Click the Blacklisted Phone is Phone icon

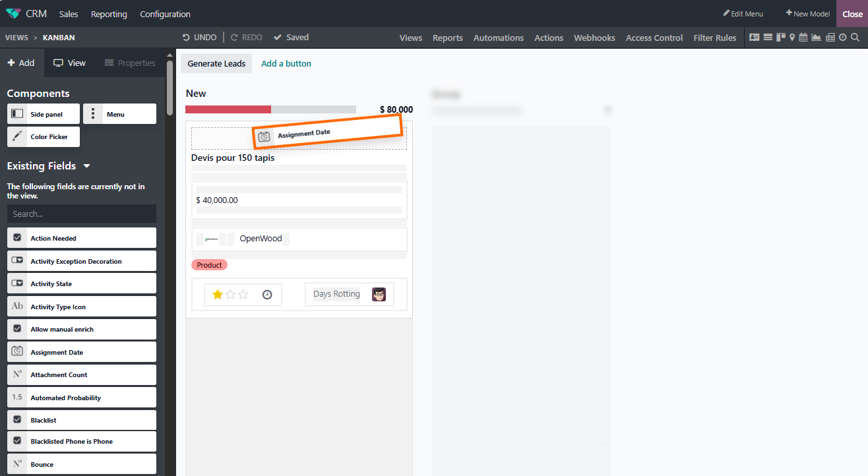pos(18,441)
